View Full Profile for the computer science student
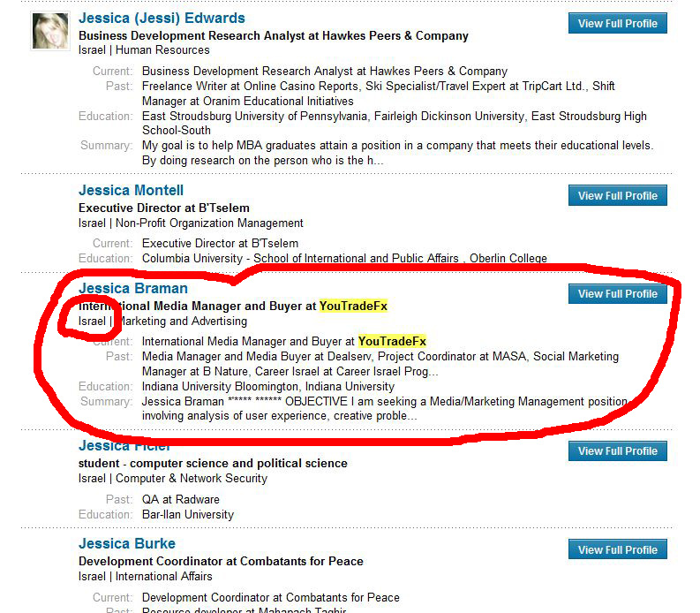 pyautogui.click(x=617, y=450)
